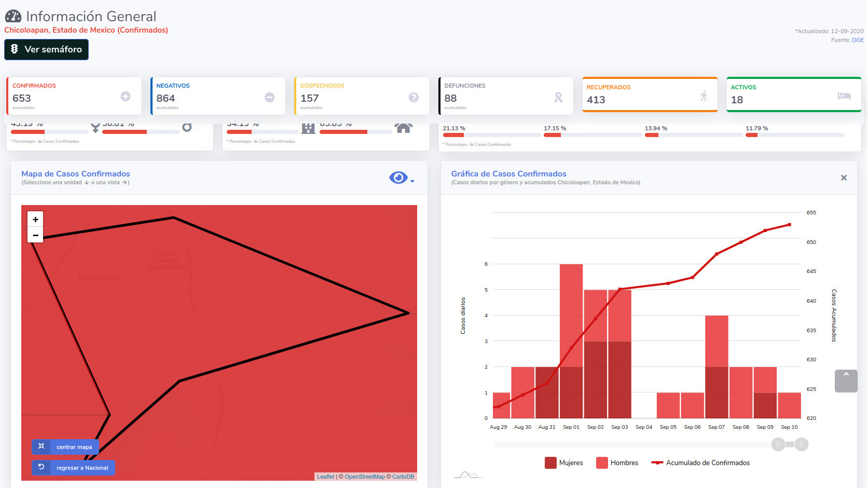Image resolution: width=868 pixels, height=488 pixels.
Task: Click the 13.94 % percentage value
Action: click(656, 128)
